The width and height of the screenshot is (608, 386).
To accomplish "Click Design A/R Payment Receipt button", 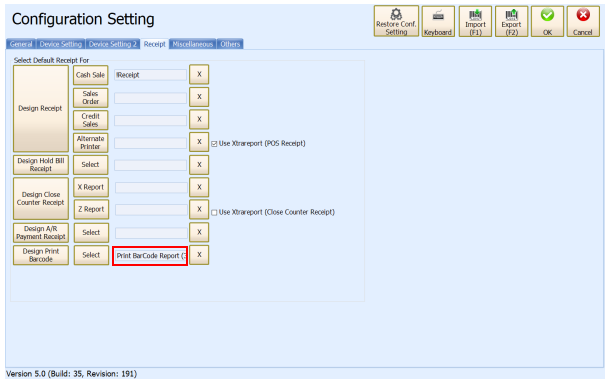I will click(41, 232).
